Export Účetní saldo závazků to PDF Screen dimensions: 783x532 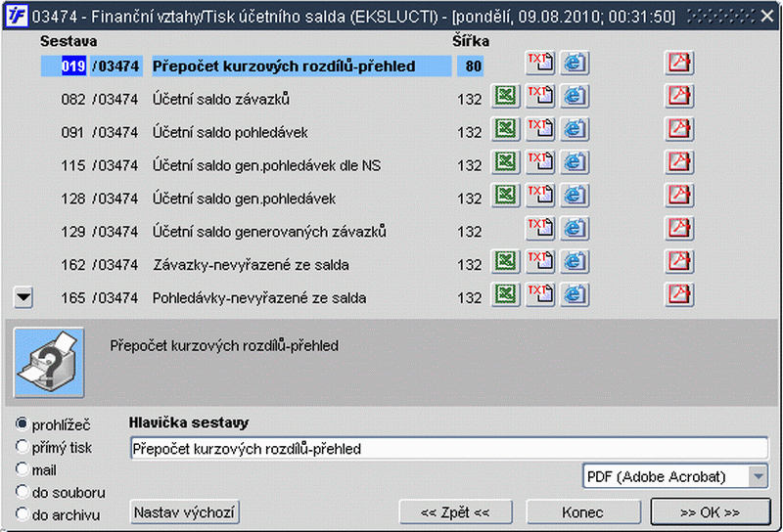(x=679, y=96)
